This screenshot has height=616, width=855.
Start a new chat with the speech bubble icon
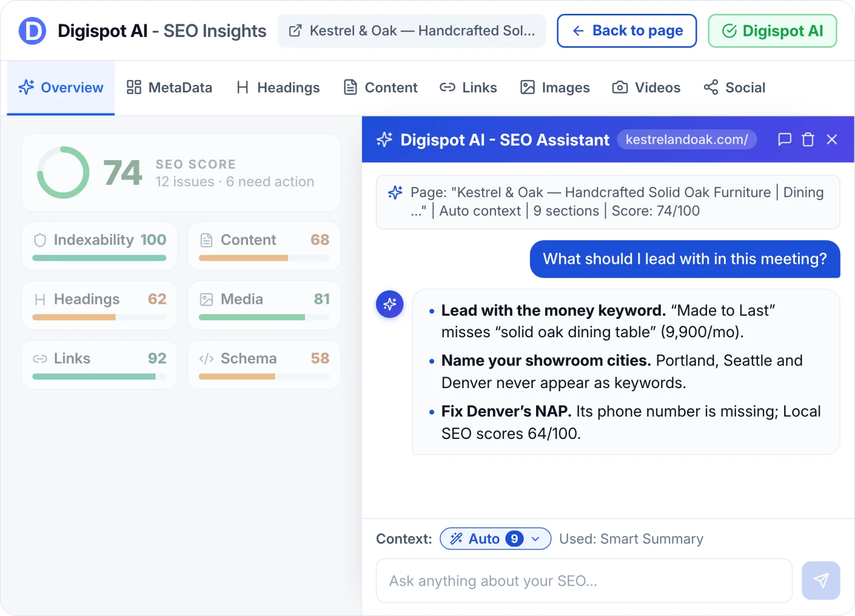tap(784, 140)
